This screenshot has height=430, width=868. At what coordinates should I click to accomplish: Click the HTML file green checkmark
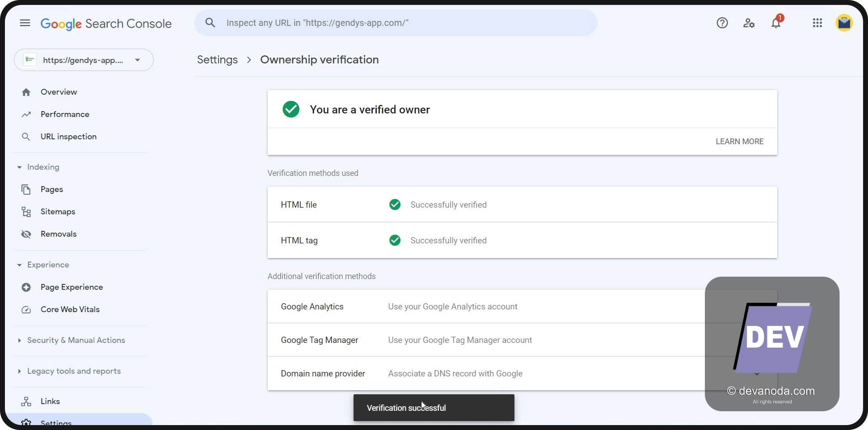tap(395, 205)
